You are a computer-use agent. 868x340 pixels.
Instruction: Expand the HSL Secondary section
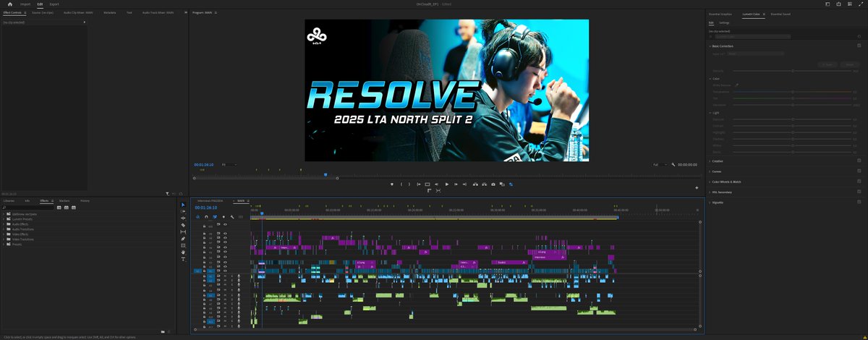coord(710,192)
